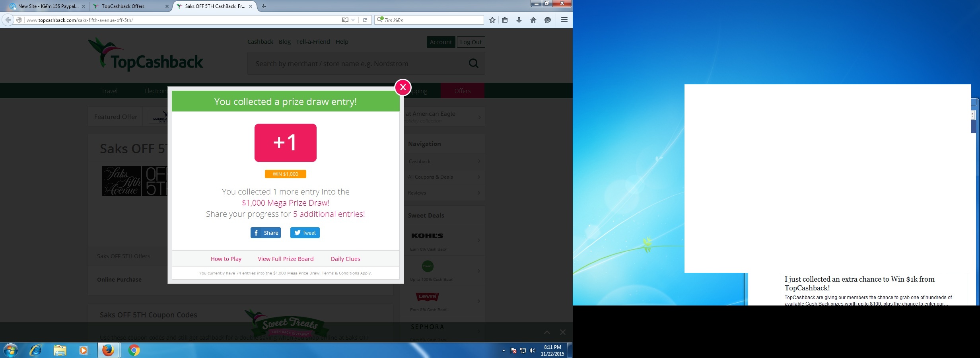This screenshot has height=358, width=980.
Task: Show the bookmarks list
Action: pyautogui.click(x=505, y=20)
